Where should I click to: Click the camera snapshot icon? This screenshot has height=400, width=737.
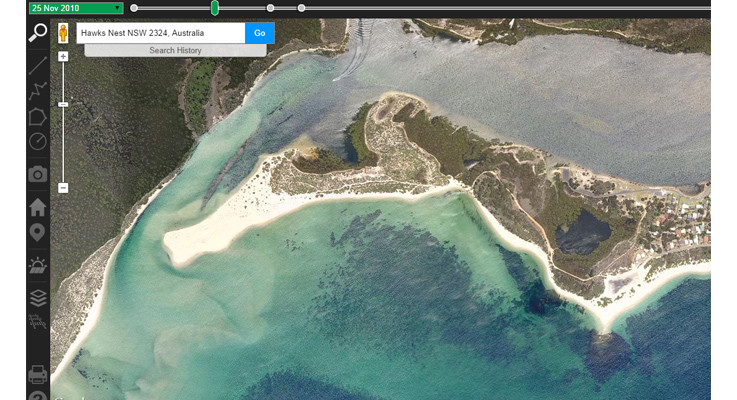pos(37,174)
